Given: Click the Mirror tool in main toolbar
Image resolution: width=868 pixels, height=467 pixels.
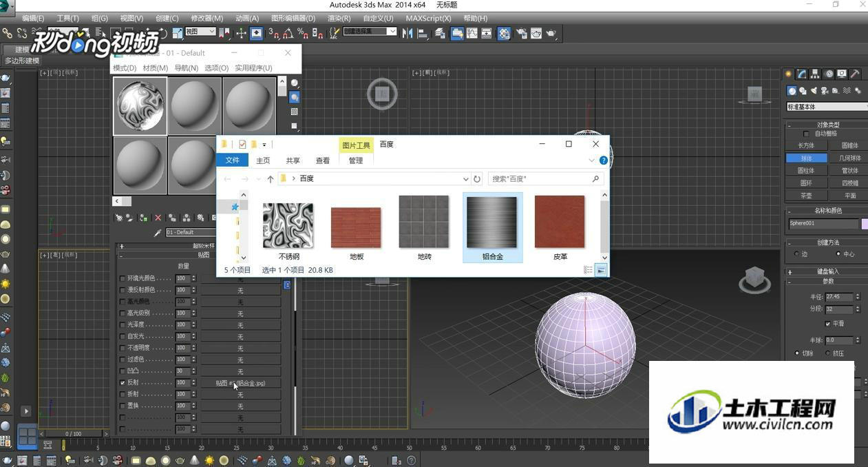Looking at the screenshot, I should pos(407,33).
